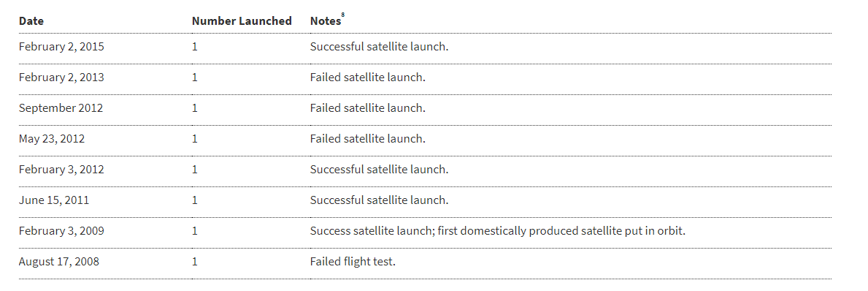
Task: Select number launched value in the June 15, 2011 row
Action: tap(195, 200)
